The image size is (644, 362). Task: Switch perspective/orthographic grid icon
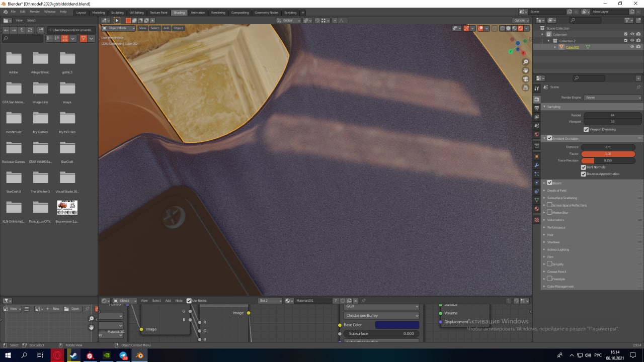[x=525, y=87]
